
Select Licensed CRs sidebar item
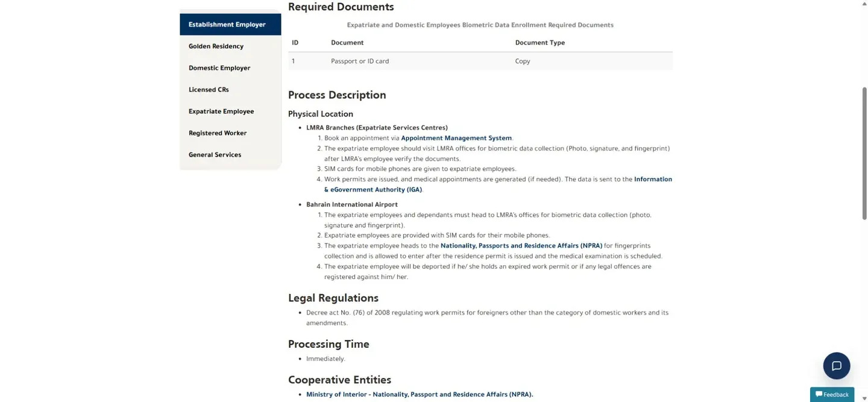[230, 90]
